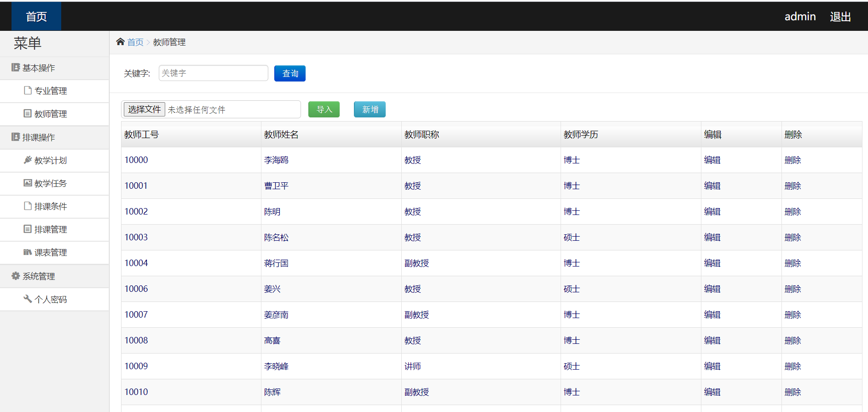Click the 教师管理 list icon in sidebar
Viewport: 868px width, 412px height.
pos(28,113)
